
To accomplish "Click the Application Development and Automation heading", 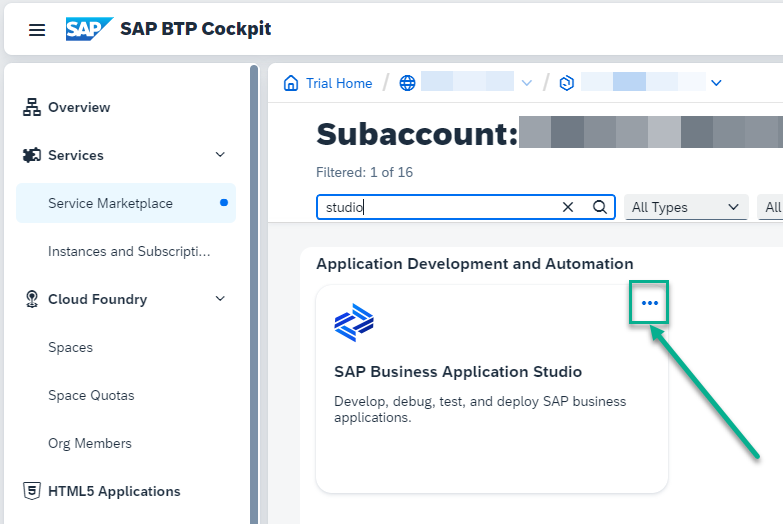I will click(x=475, y=264).
